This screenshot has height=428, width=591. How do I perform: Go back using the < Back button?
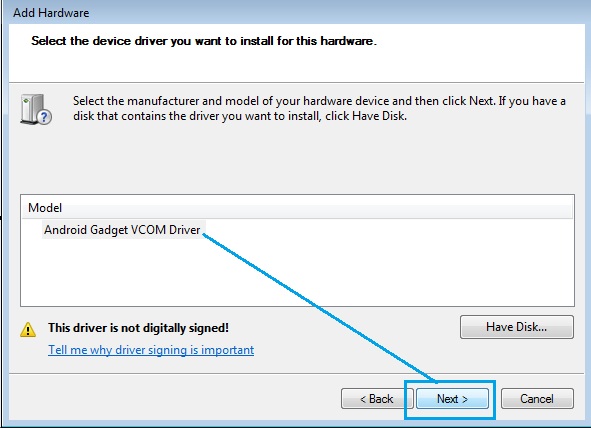[x=377, y=399]
